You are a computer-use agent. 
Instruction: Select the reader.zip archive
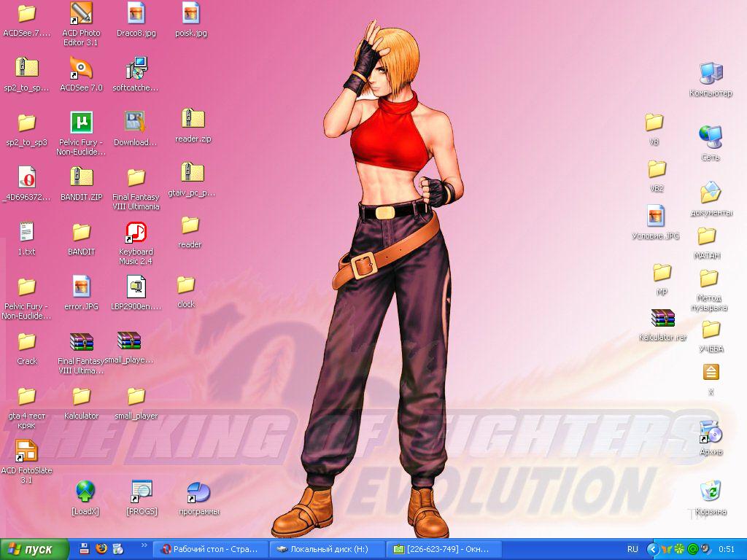click(193, 119)
